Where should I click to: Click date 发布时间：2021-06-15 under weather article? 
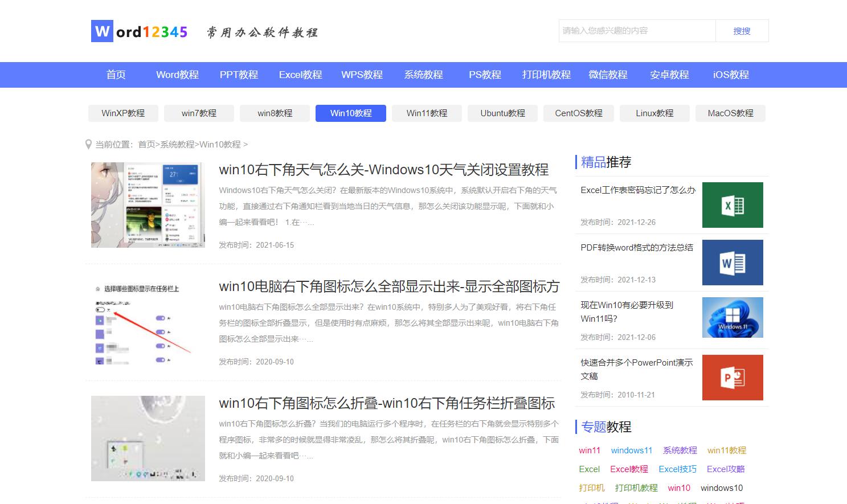(x=256, y=245)
